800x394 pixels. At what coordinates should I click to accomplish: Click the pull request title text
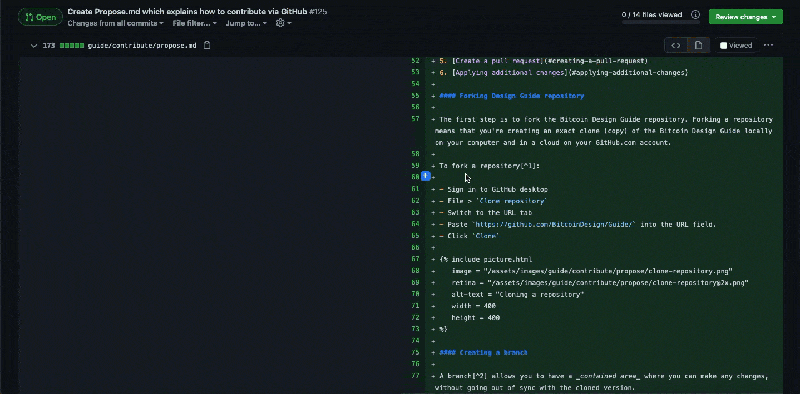187,11
